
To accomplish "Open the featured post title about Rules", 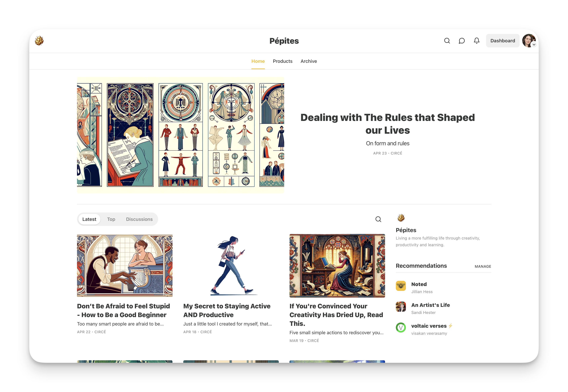I will pos(388,124).
